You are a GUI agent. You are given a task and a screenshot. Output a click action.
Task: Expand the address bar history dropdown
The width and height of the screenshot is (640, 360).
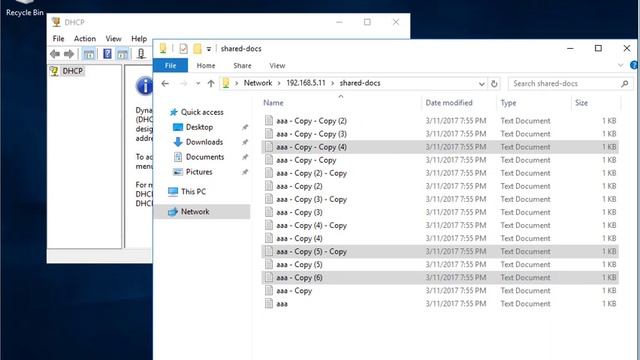point(482,84)
